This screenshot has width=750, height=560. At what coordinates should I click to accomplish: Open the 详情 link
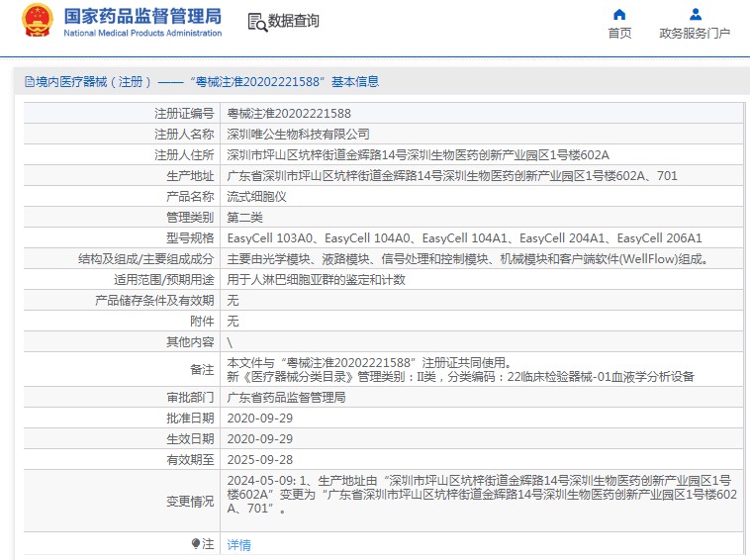click(239, 544)
